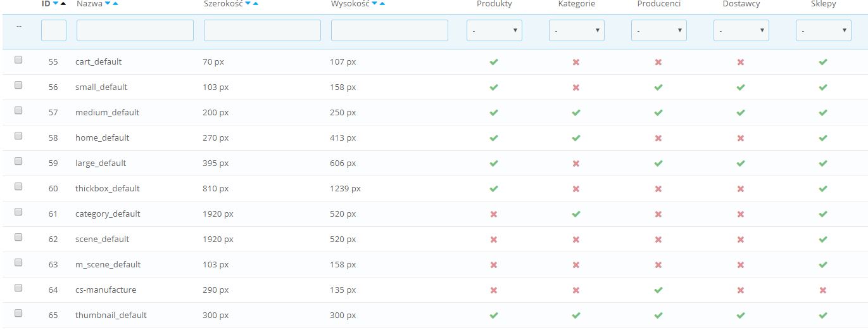Toggle Dostawcy status for thumbnail_default

click(741, 316)
